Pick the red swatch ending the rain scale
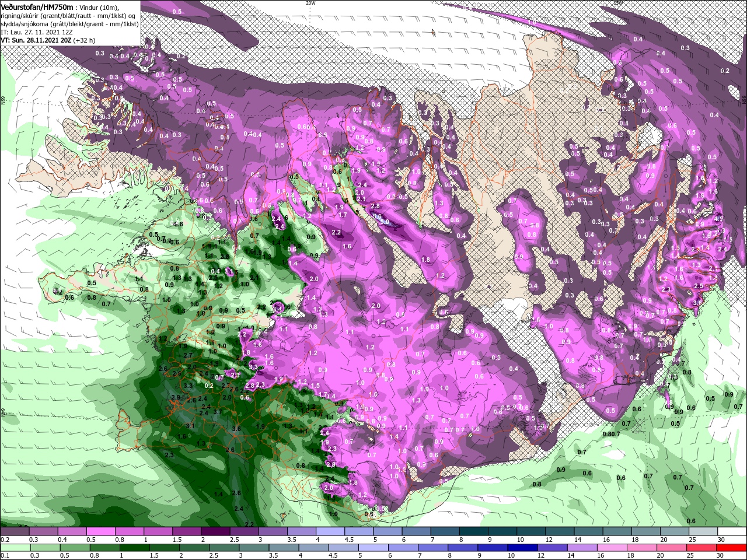 pyautogui.click(x=732, y=548)
